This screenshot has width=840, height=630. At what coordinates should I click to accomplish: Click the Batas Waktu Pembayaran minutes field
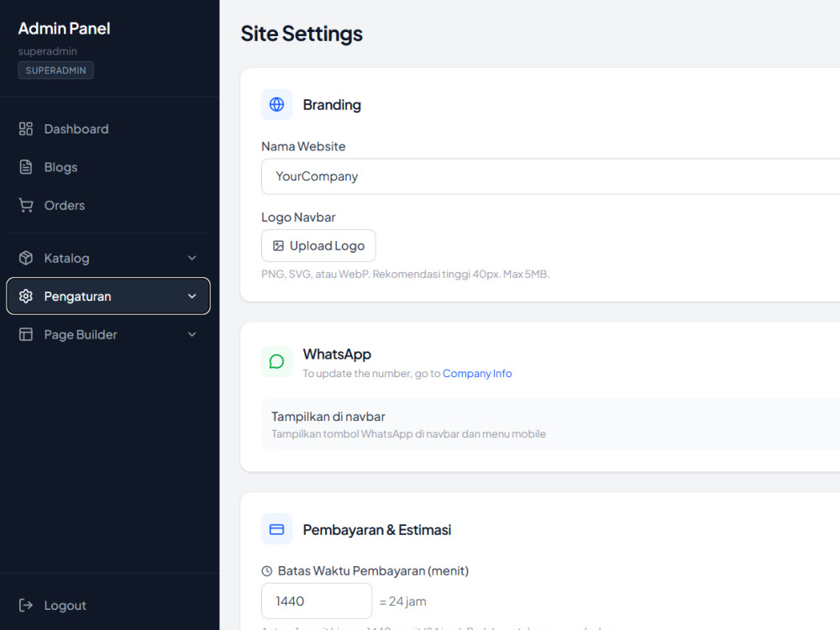click(x=317, y=601)
